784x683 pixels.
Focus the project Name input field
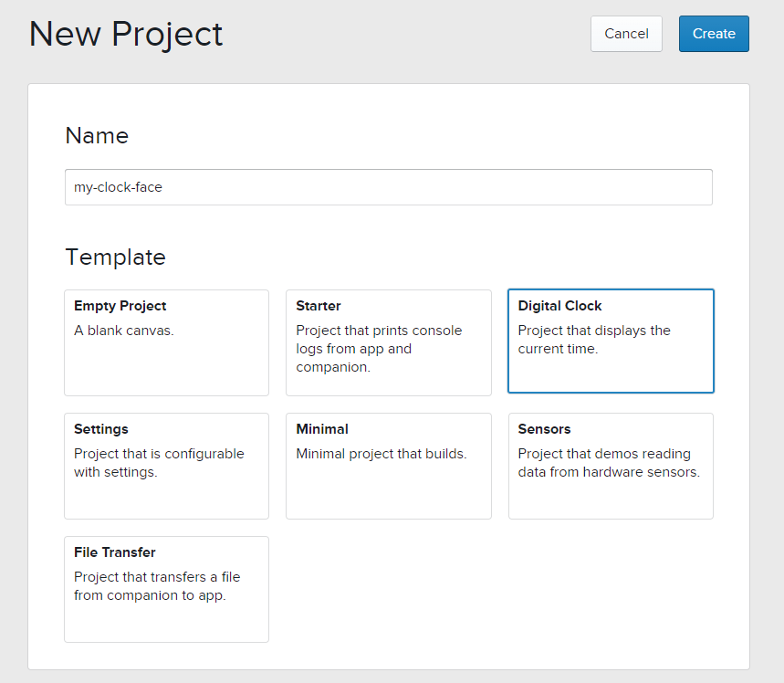pyautogui.click(x=388, y=187)
